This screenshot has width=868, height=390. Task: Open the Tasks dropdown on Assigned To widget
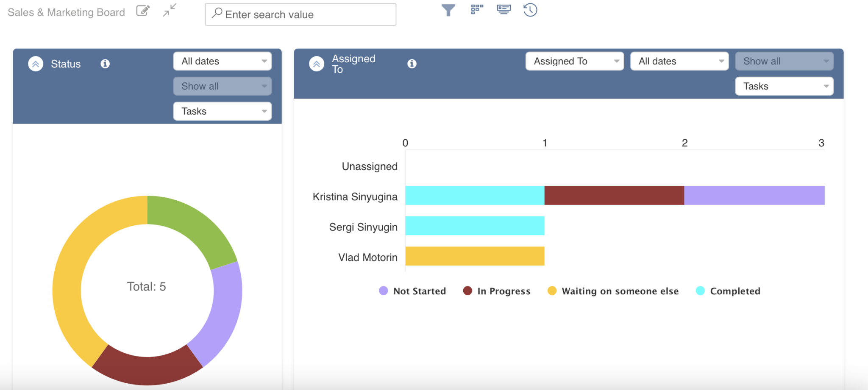[784, 86]
